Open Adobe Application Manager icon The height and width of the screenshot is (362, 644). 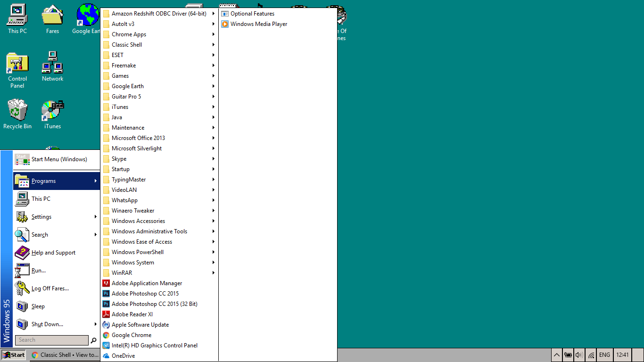[106, 283]
